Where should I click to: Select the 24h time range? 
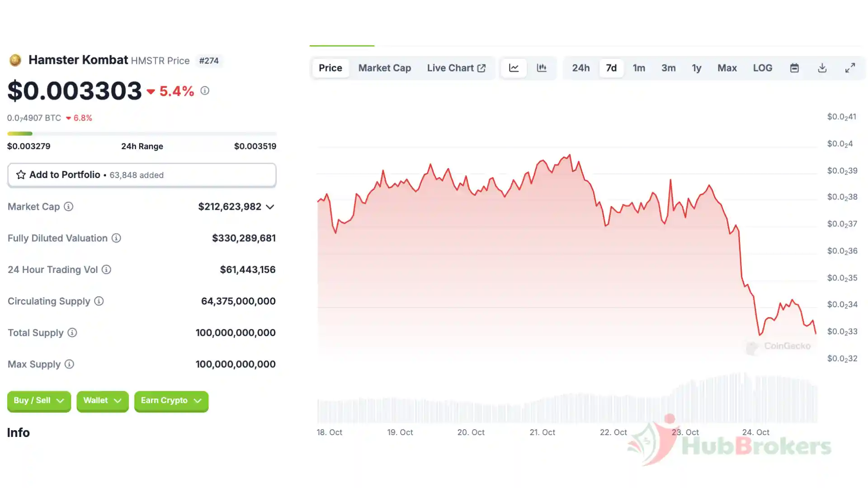580,68
